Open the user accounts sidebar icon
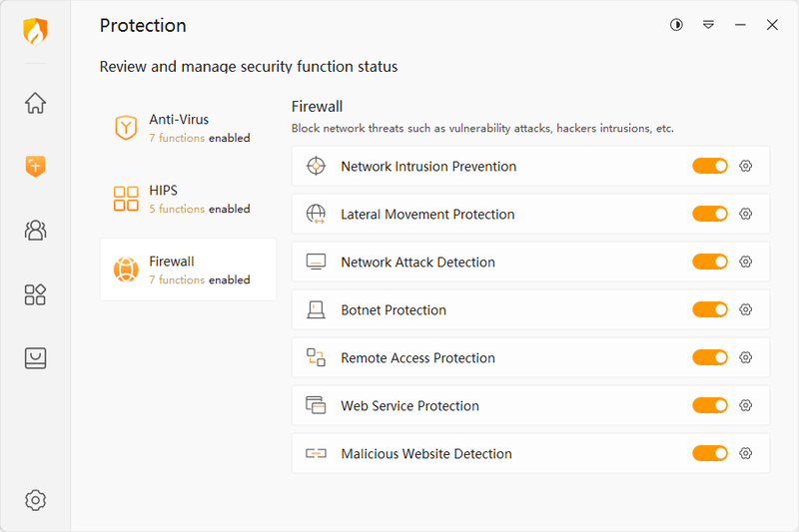 (x=35, y=231)
